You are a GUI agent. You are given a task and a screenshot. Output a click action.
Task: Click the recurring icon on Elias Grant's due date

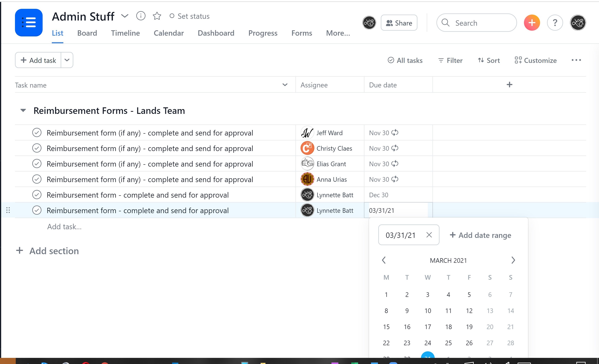coord(395,164)
